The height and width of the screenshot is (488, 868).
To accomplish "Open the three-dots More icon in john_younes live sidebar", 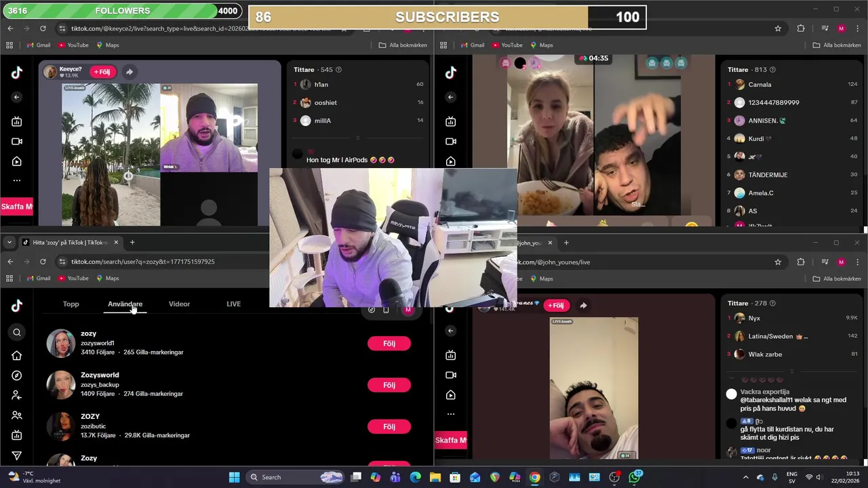I will (x=451, y=414).
